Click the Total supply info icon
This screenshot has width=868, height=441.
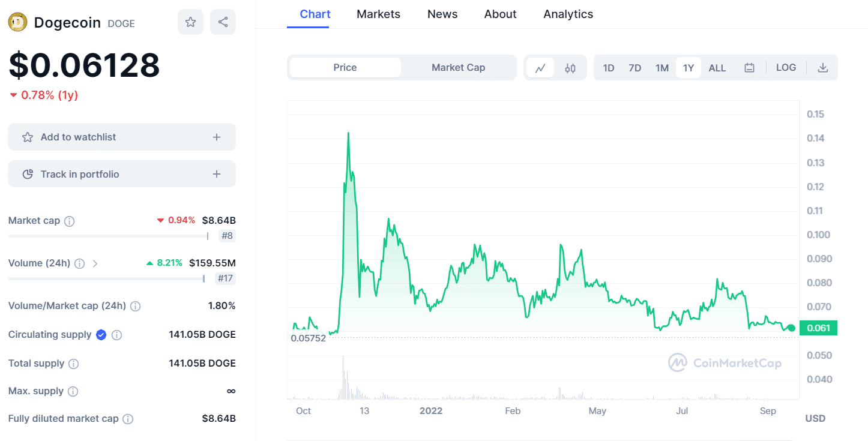73,364
